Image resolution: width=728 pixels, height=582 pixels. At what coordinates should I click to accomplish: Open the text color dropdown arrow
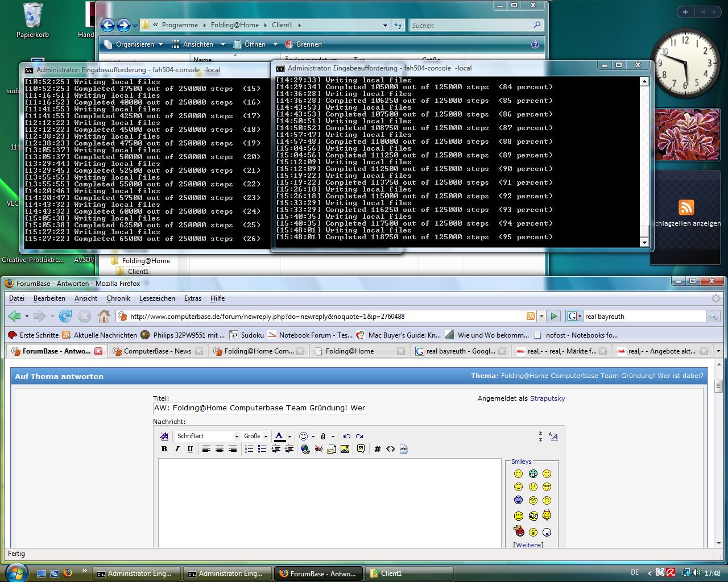click(x=289, y=436)
